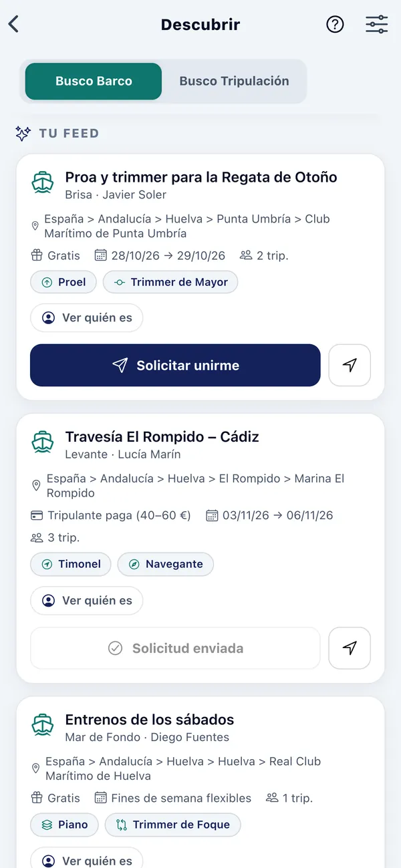Switch to the Busco Tripulación tab
The width and height of the screenshot is (401, 868).
[234, 82]
